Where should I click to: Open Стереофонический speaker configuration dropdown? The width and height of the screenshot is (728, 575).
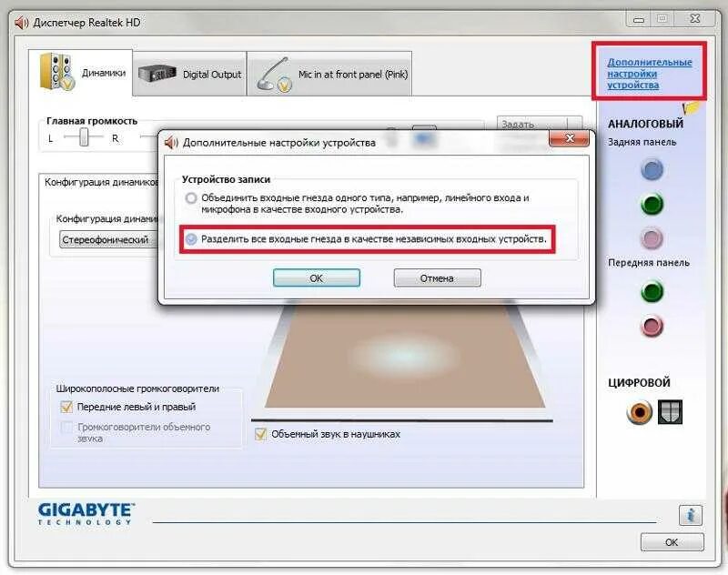click(x=109, y=240)
